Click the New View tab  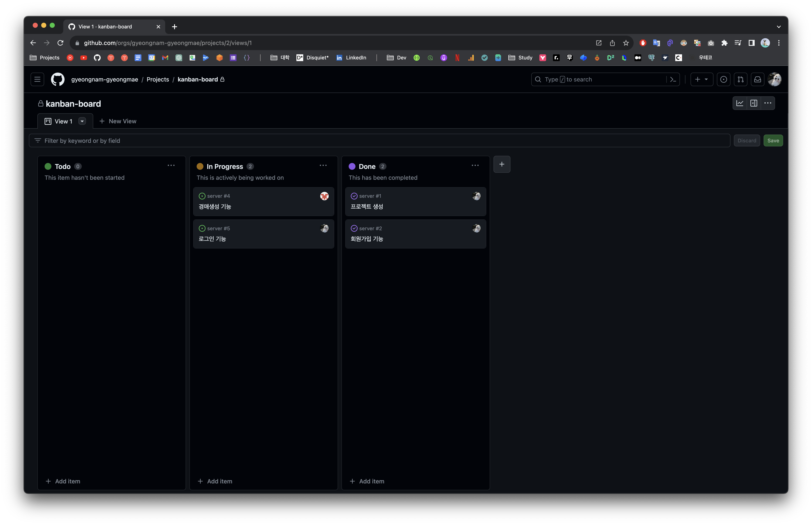click(118, 121)
